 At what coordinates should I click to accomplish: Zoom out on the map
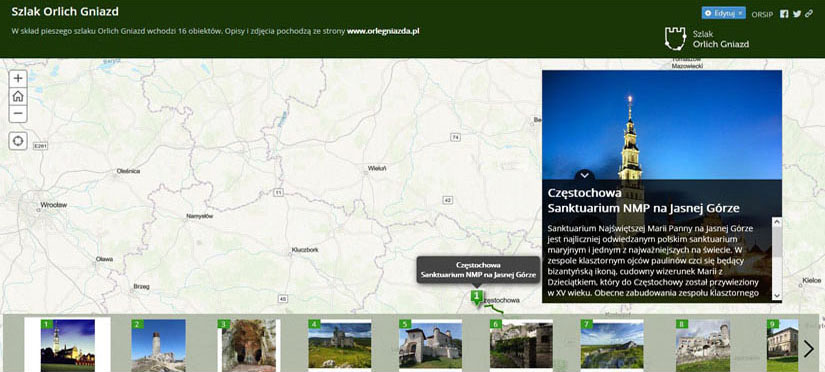point(18,114)
